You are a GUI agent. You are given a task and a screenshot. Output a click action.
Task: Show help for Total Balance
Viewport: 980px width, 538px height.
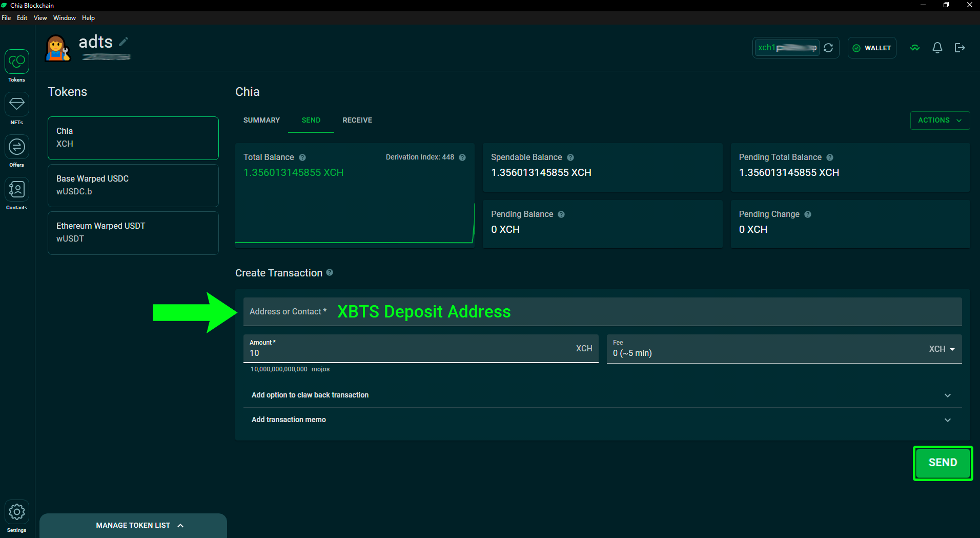(302, 157)
